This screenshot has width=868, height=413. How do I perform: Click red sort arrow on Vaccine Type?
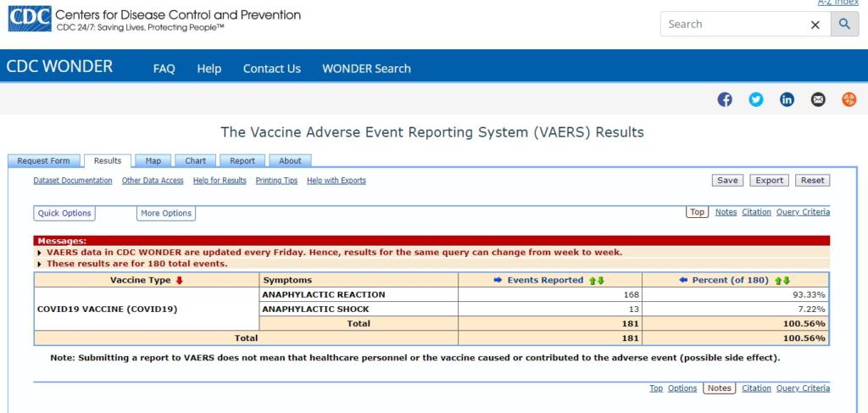pyautogui.click(x=180, y=280)
